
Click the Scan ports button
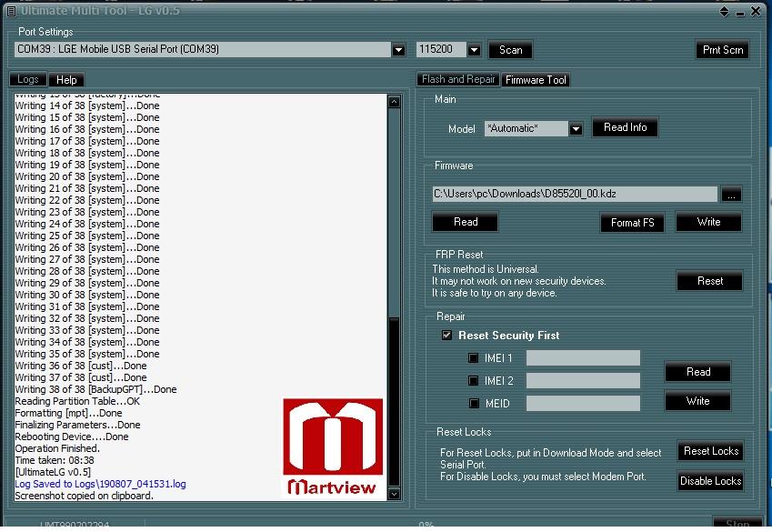coord(510,50)
